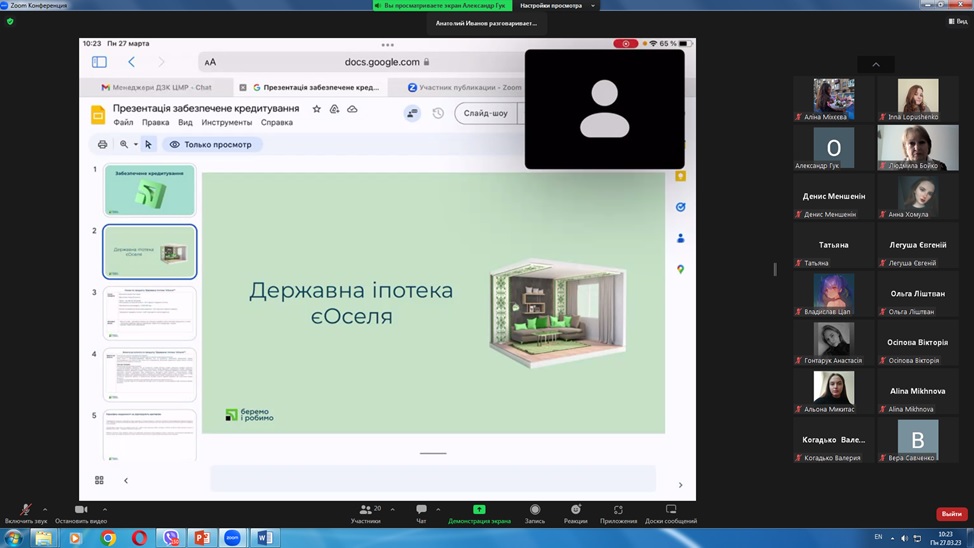The image size is (974, 548).
Task: Open volume control in system tray
Action: [x=904, y=538]
